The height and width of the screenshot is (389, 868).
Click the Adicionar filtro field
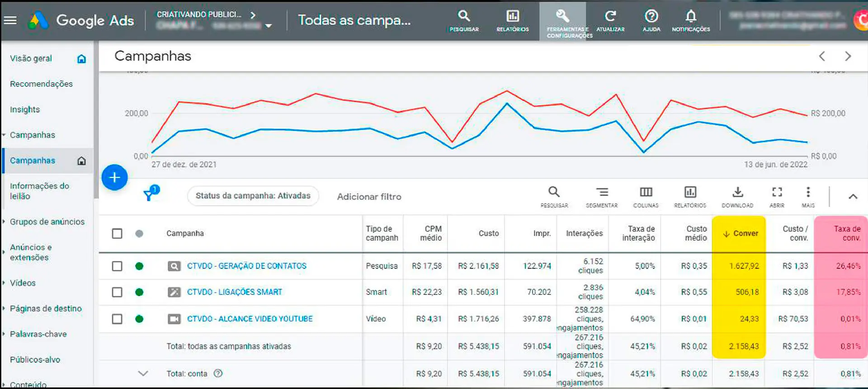point(369,197)
